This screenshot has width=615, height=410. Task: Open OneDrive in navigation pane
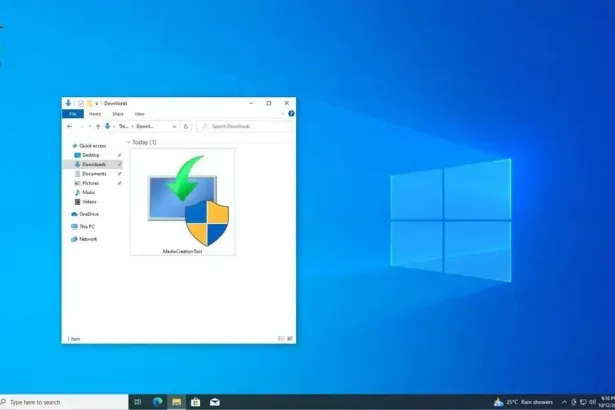(88, 214)
